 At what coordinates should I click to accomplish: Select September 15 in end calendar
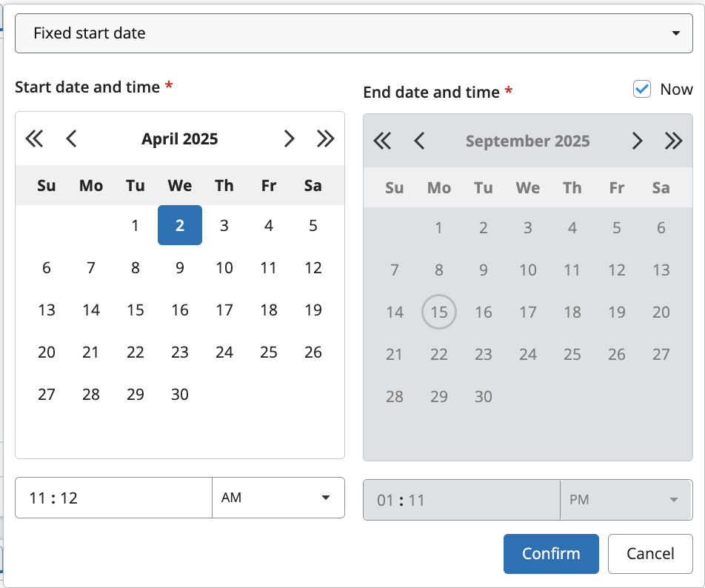[x=439, y=312]
